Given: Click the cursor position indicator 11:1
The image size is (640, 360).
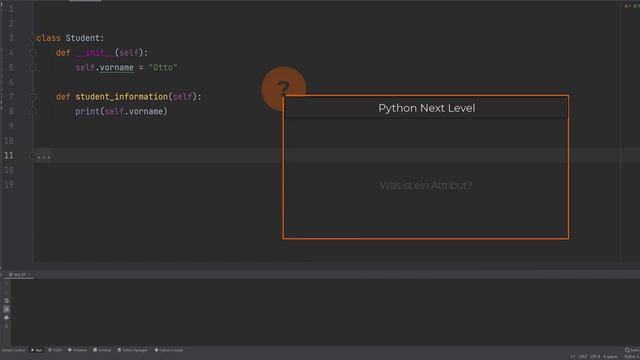Looking at the screenshot, I should (x=573, y=357).
